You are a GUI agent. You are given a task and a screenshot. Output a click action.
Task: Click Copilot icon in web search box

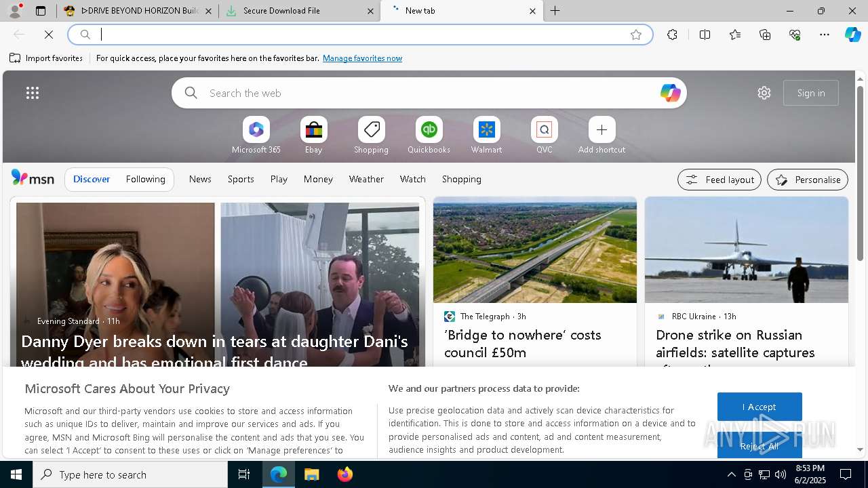coord(670,93)
